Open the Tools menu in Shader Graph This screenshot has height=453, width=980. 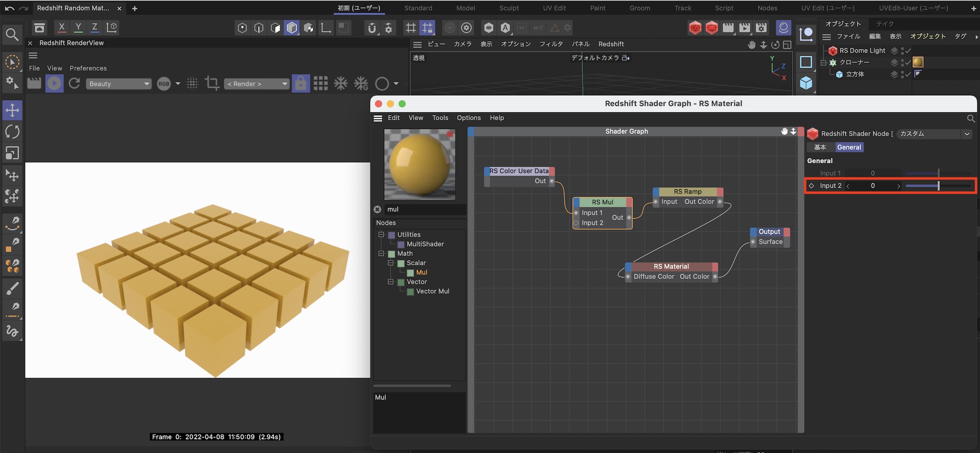tap(440, 118)
